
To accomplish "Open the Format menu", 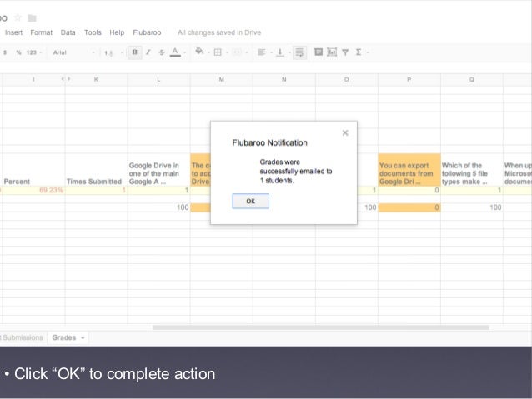I will coord(42,32).
